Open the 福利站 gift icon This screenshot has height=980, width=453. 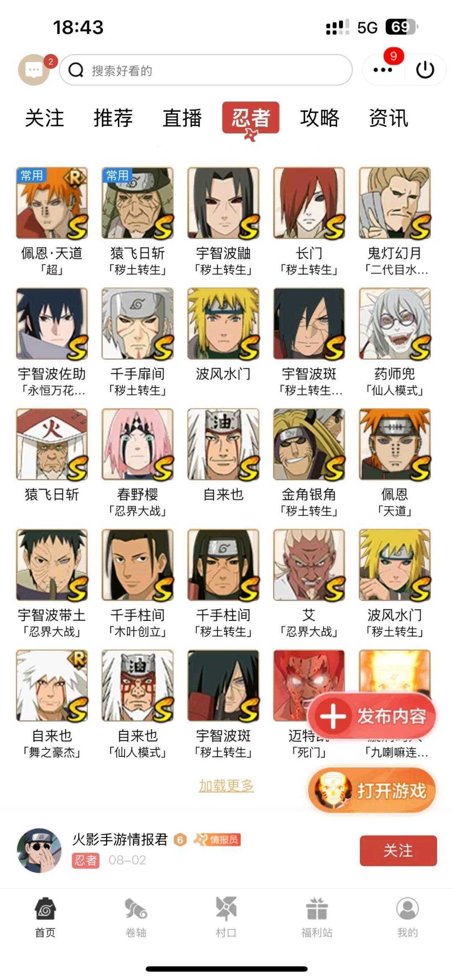317,908
